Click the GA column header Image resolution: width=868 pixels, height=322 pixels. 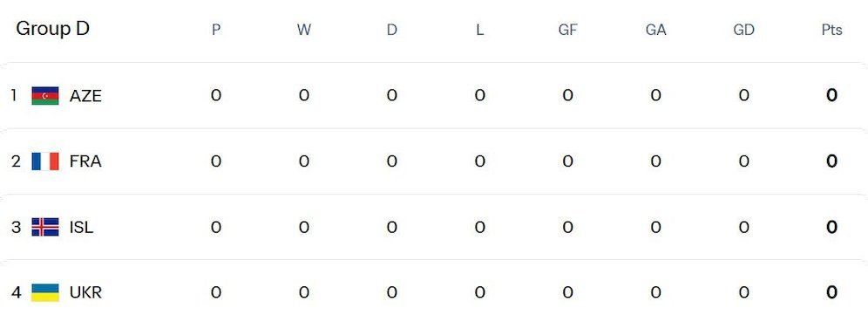(655, 30)
